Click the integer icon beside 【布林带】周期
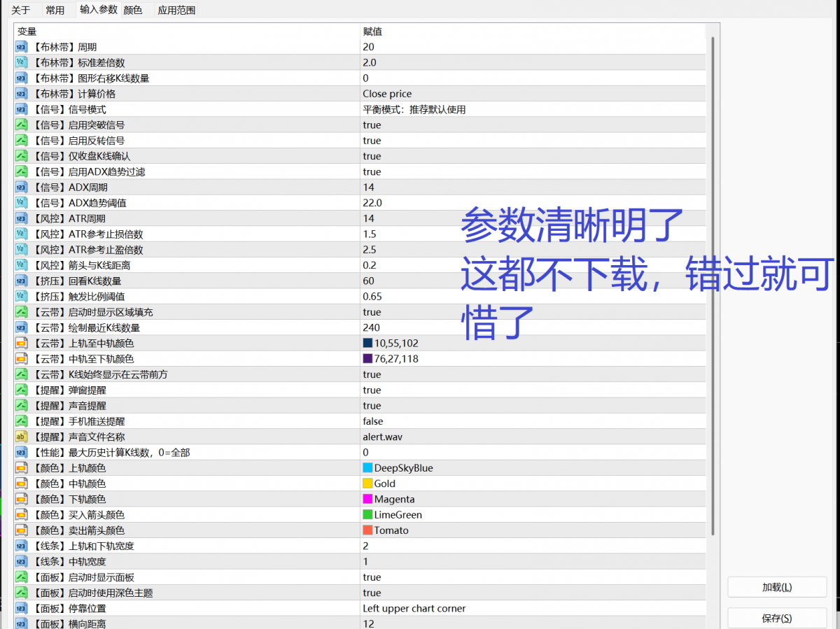Image resolution: width=840 pixels, height=629 pixels. pos(21,47)
